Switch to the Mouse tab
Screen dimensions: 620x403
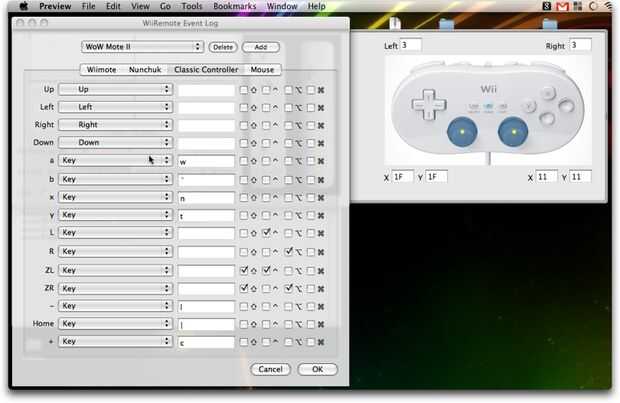click(262, 70)
